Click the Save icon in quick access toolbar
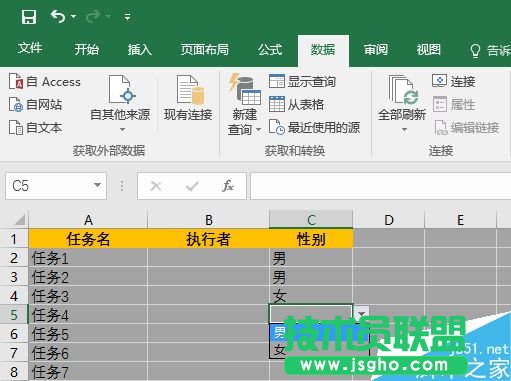Screen dimensions: 511x381 (x=29, y=17)
